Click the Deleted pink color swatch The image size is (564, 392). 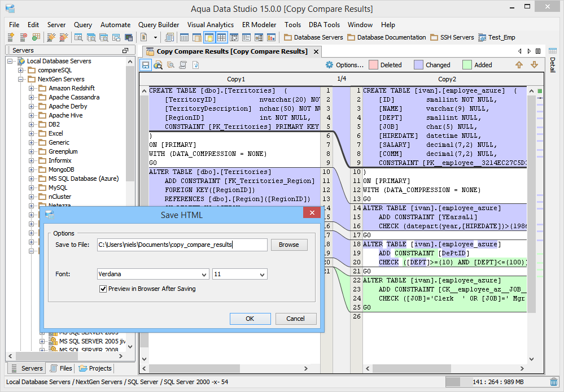(373, 65)
